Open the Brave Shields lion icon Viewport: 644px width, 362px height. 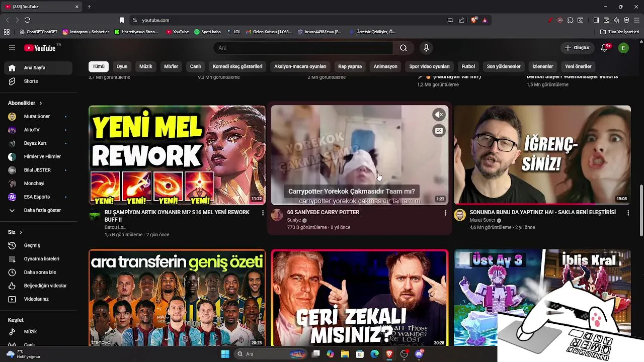point(474,20)
